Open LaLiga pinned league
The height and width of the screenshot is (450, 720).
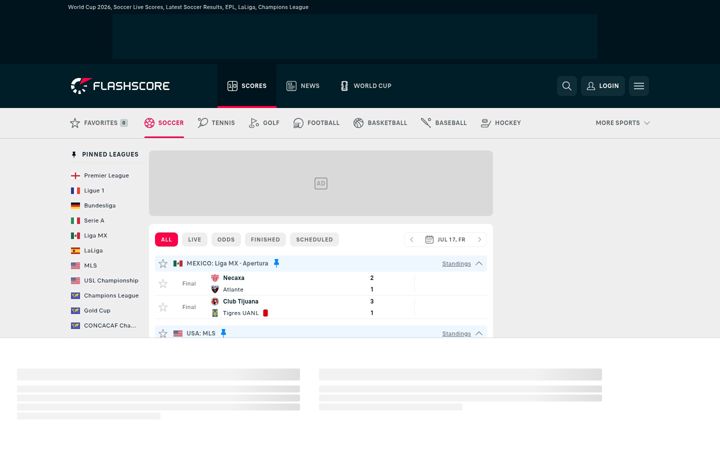pyautogui.click(x=87, y=250)
